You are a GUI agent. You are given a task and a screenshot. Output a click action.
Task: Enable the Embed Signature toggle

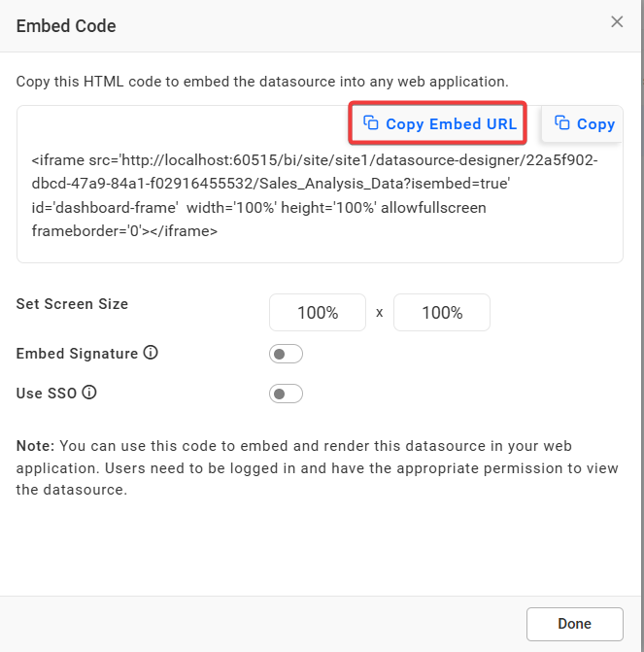pyautogui.click(x=286, y=354)
